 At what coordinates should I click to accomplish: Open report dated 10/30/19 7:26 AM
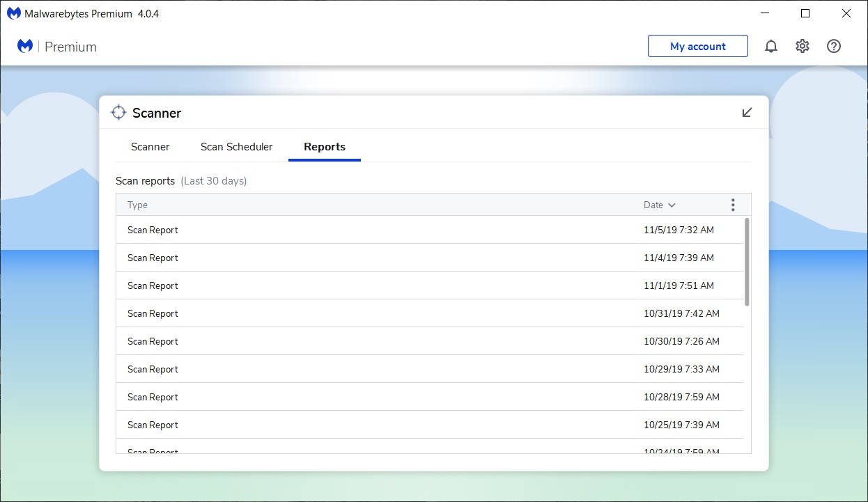pos(430,341)
